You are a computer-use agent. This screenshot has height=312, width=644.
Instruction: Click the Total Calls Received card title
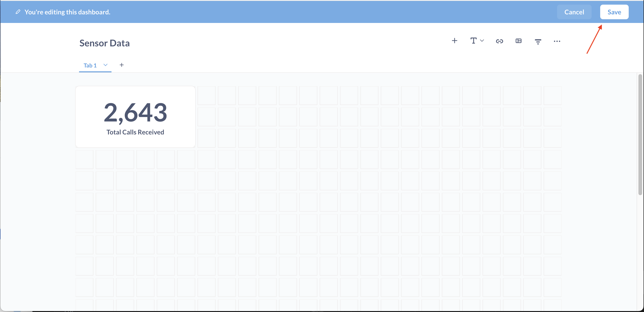pos(135,132)
